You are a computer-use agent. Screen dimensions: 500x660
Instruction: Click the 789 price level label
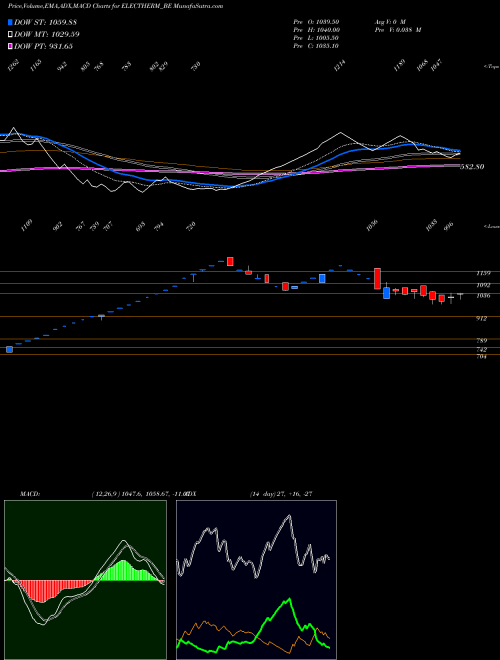[x=481, y=341]
